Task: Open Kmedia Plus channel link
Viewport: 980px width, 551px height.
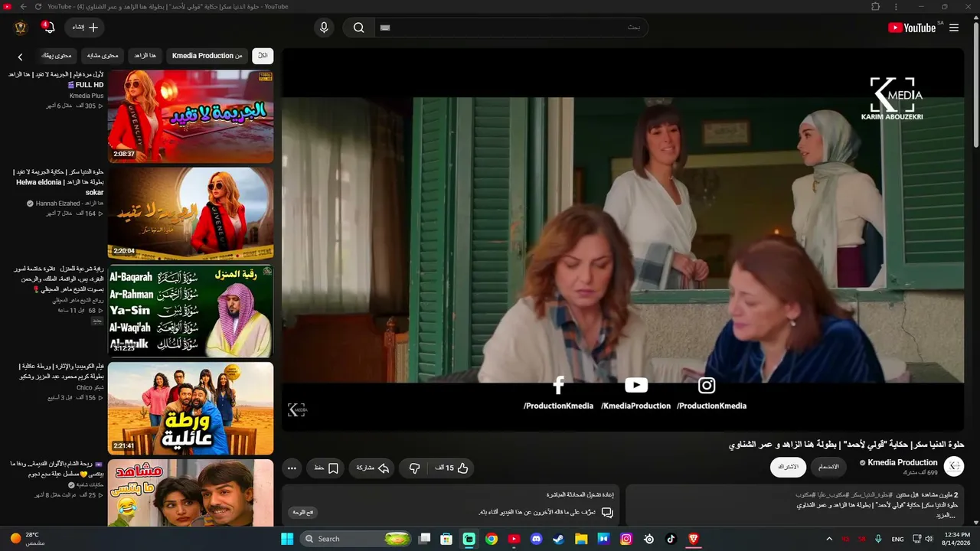Action: (87, 96)
